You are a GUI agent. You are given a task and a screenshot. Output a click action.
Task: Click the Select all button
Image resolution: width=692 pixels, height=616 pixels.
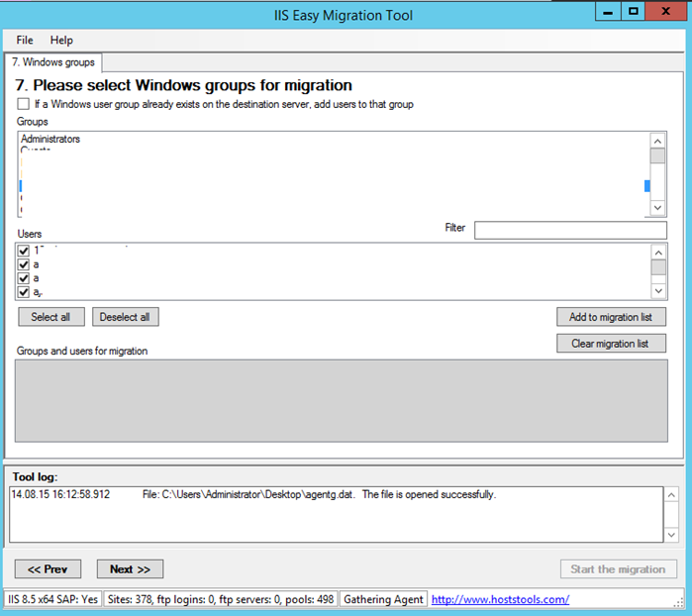[x=51, y=317]
